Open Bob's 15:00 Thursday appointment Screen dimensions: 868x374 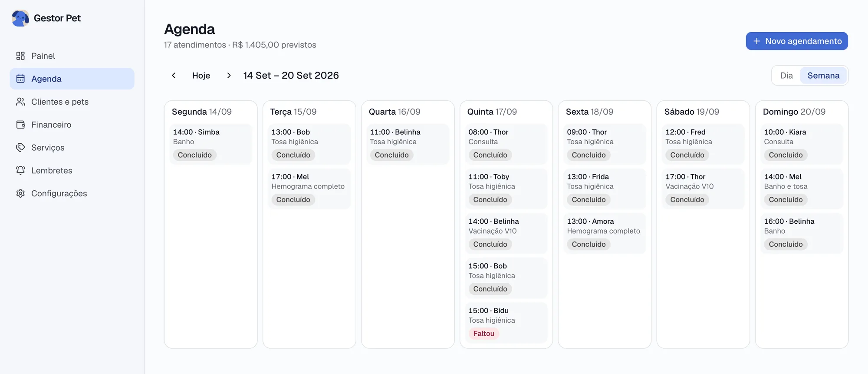506,278
